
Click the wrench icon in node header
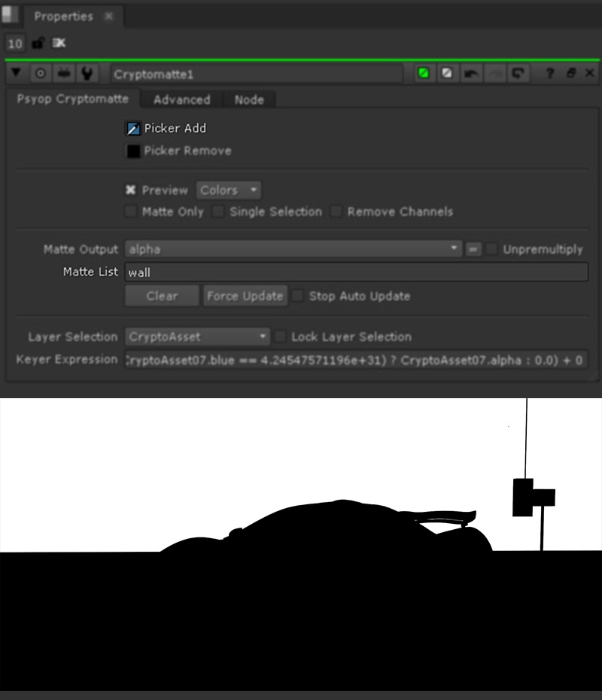(87, 74)
